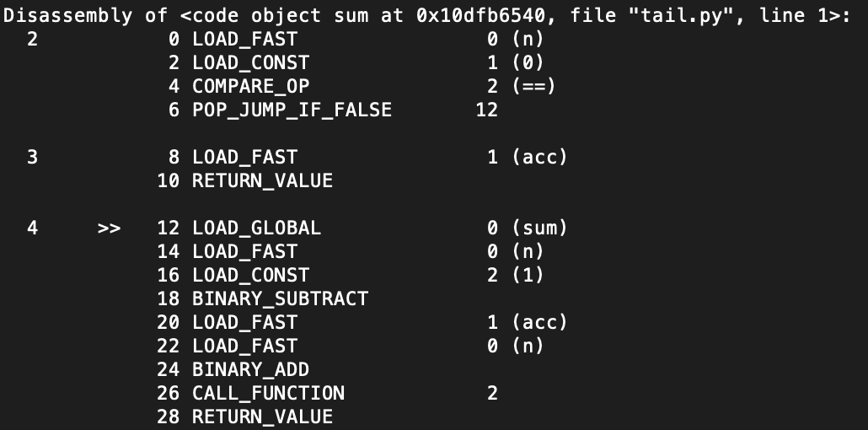Click the LOAD_CONST at offset 2
Image resolution: width=868 pixels, height=430 pixels.
click(251, 62)
